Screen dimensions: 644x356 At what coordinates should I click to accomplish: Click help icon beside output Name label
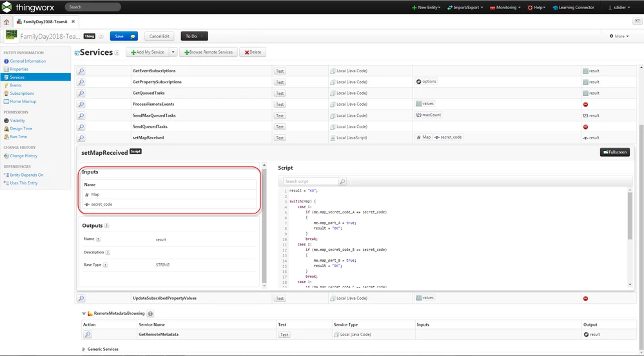tap(98, 239)
